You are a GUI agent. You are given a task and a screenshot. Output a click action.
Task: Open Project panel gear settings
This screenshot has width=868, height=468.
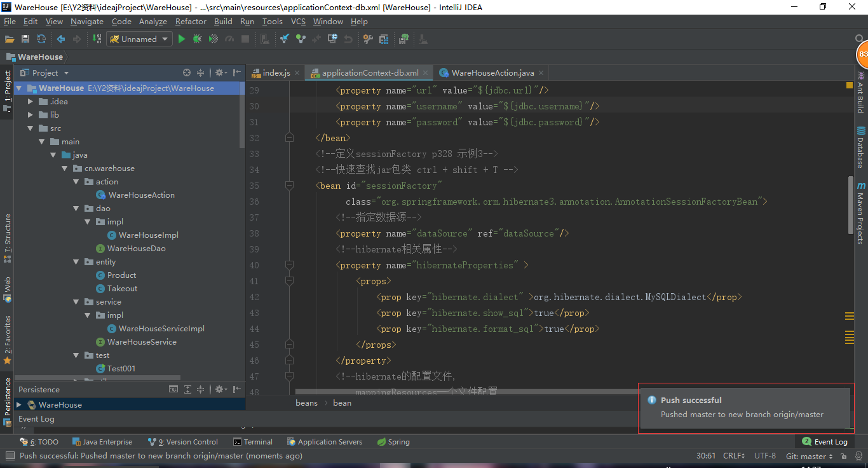220,72
